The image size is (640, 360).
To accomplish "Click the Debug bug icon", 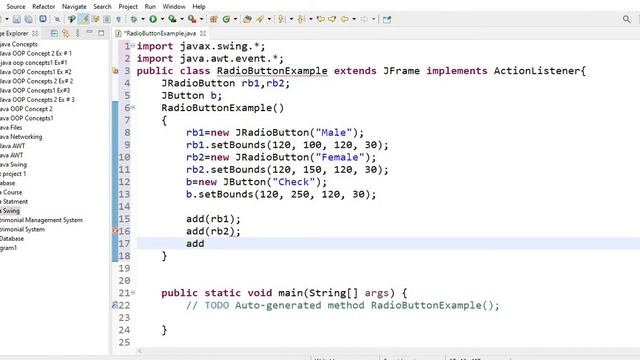I will coord(133,19).
